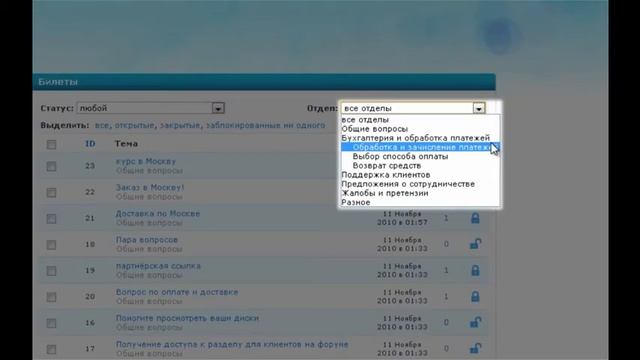Image resolution: width=640 pixels, height=360 pixels.
Task: Select 'Возврат средств' option
Action: point(420,165)
